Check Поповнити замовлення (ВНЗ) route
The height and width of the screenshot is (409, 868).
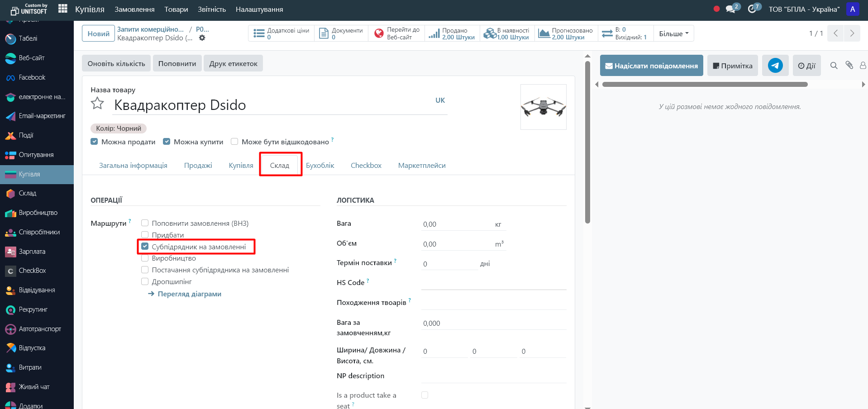coord(145,223)
